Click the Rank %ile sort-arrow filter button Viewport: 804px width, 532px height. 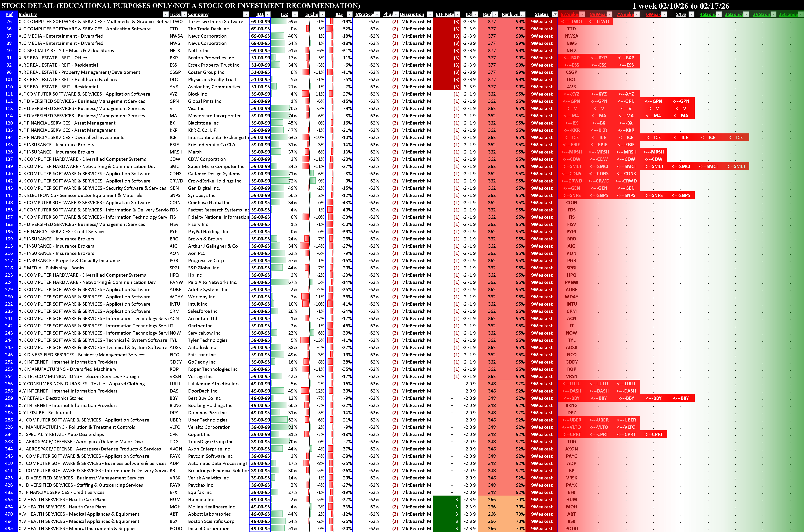[x=522, y=14]
